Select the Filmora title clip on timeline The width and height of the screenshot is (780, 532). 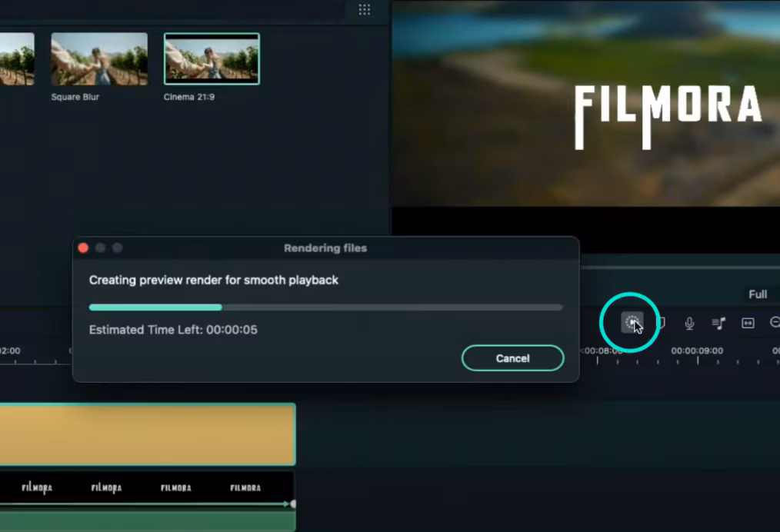coord(147,490)
